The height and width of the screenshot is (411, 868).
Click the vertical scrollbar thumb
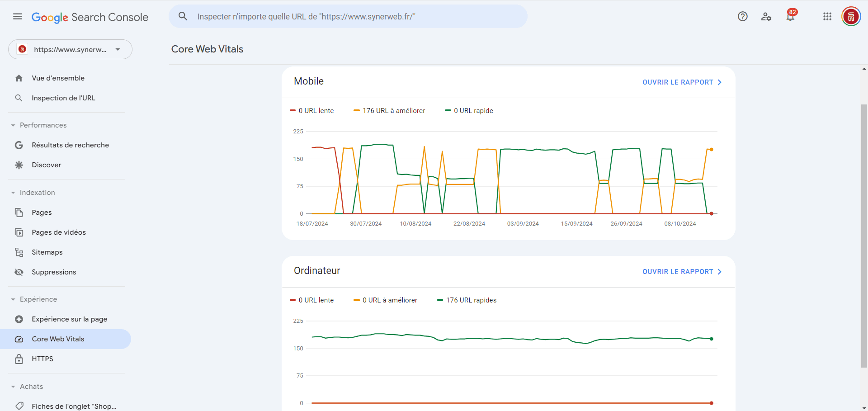coord(864,235)
